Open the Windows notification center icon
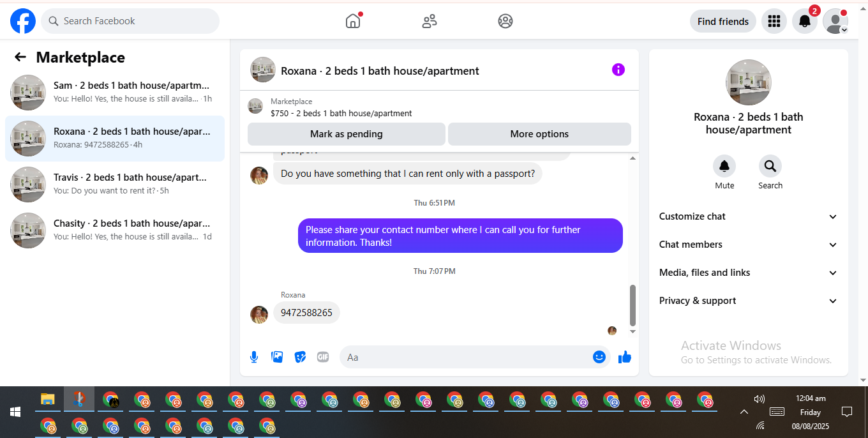This screenshot has height=438, width=868. point(847,411)
